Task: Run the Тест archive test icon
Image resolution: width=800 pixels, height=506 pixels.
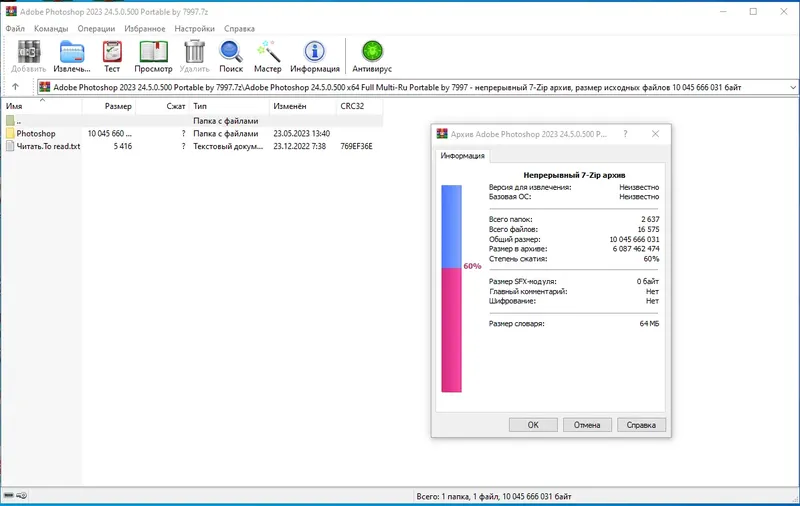Action: pyautogui.click(x=112, y=52)
